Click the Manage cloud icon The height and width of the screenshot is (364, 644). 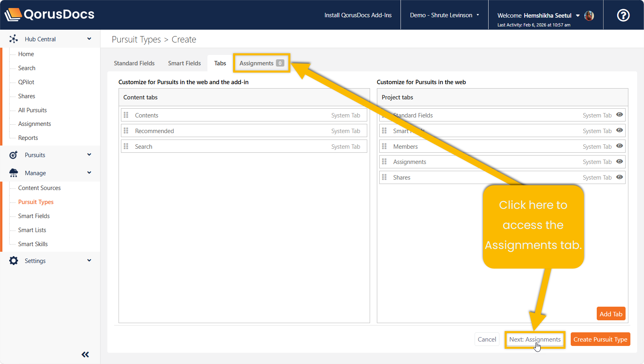tap(14, 173)
